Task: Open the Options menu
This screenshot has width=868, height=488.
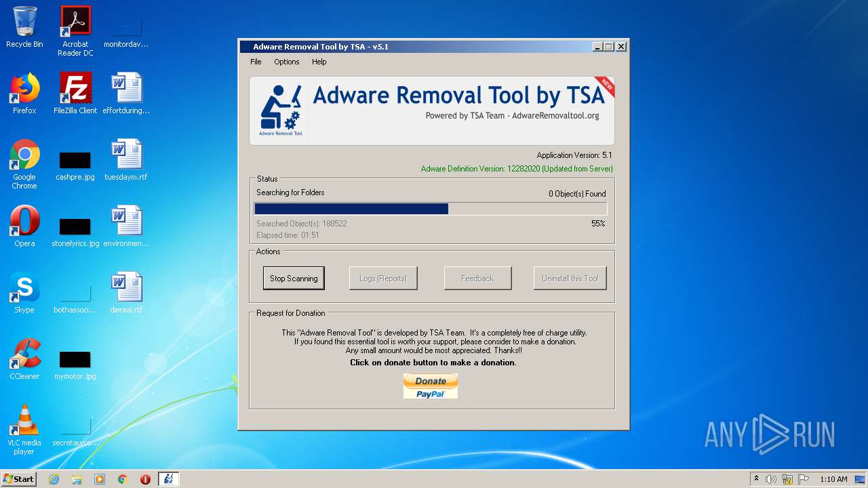Action: click(x=287, y=62)
